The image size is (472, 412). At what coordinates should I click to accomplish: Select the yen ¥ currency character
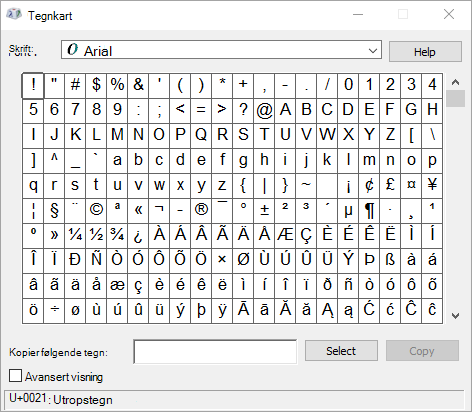[x=432, y=186]
